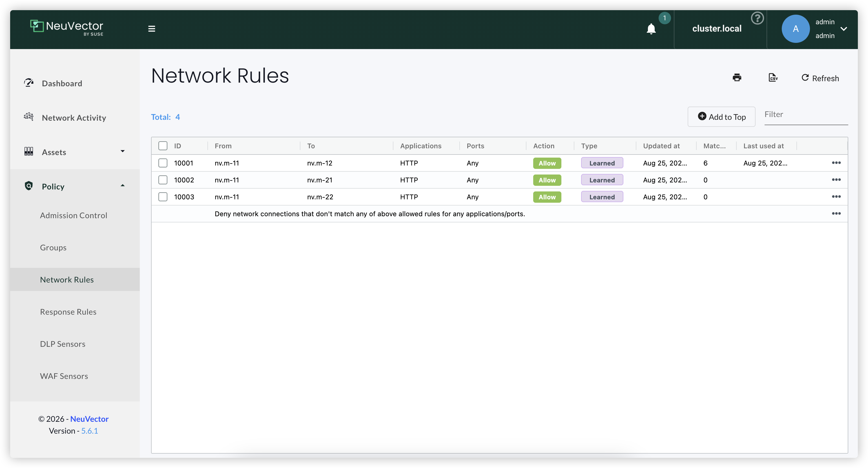This screenshot has height=468, width=868.
Task: Open the version 5.6.1 link
Action: tap(90, 431)
